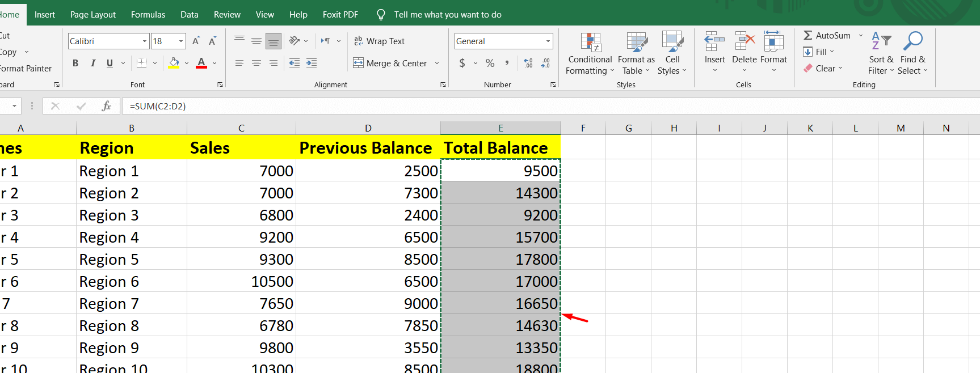The image size is (980, 373).
Task: Open General number format dropdown
Action: (548, 41)
